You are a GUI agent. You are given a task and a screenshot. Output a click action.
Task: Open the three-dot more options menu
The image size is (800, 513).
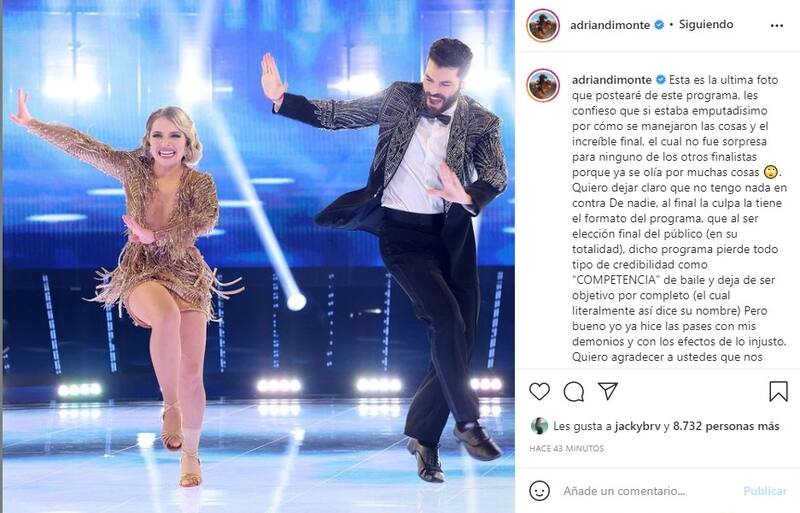pos(777,26)
